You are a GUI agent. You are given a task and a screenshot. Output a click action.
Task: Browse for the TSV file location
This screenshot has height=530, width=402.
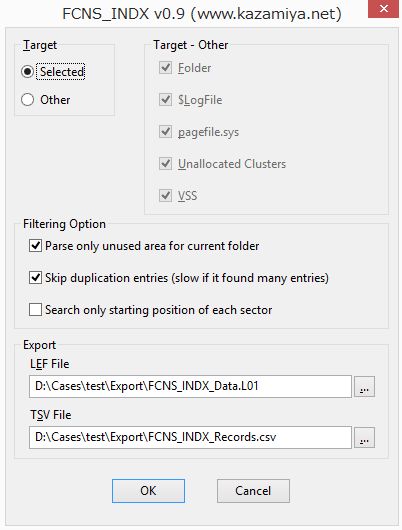tap(364, 437)
